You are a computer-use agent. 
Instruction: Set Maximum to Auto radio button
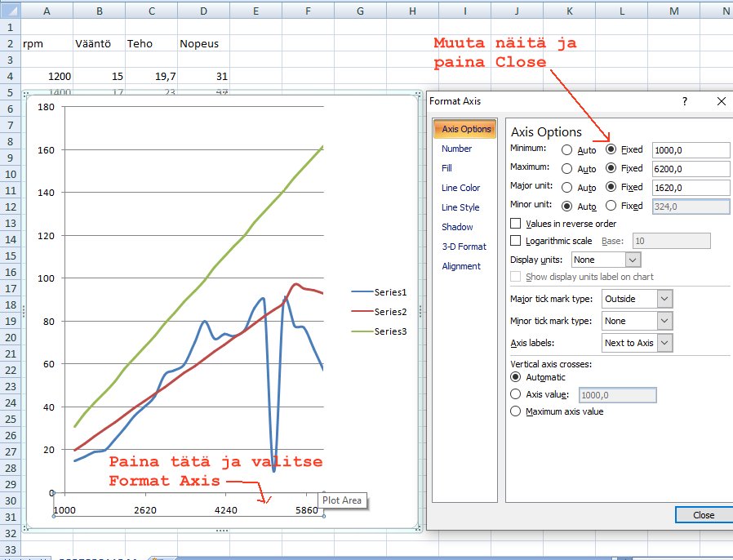coord(567,168)
